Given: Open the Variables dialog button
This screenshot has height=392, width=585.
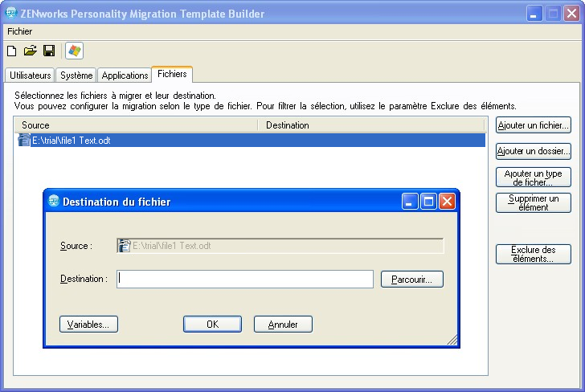Looking at the screenshot, I should tap(88, 324).
